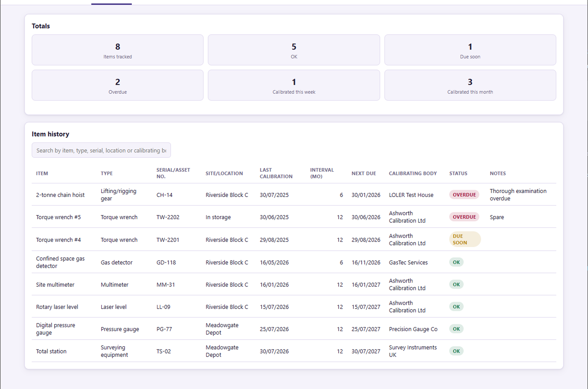
Task: Click serial number 'PG-77'
Action: pos(164,329)
